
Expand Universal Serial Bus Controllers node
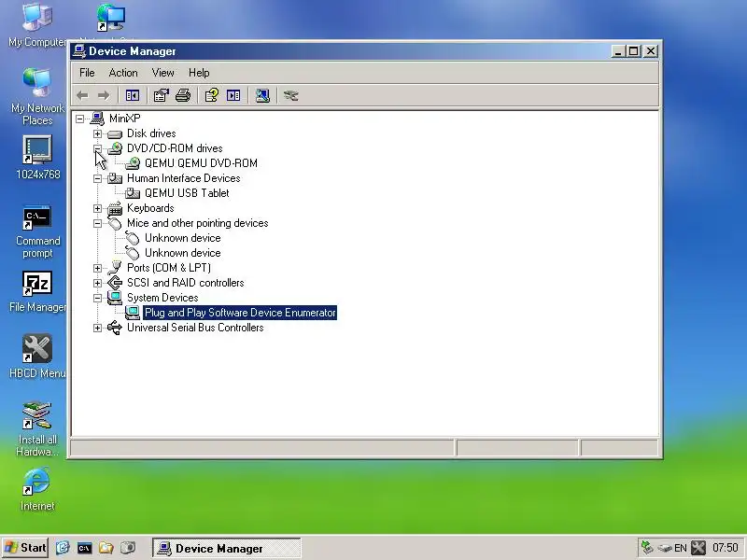(97, 329)
